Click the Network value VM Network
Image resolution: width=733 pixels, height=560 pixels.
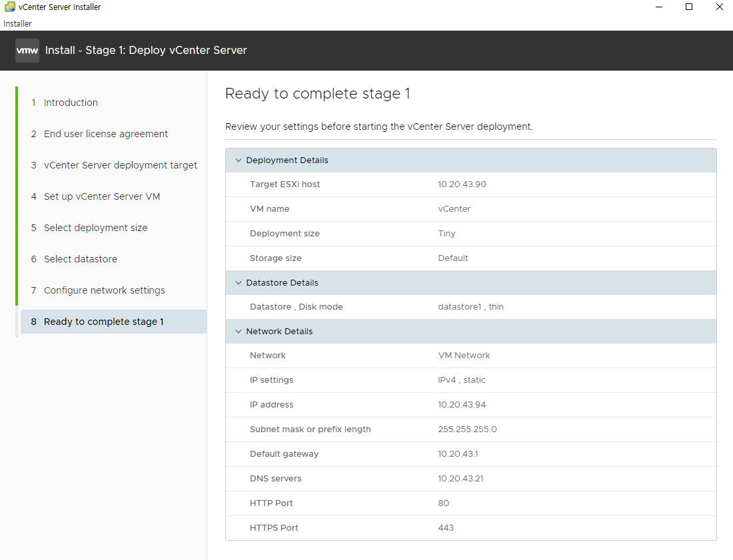coord(464,356)
